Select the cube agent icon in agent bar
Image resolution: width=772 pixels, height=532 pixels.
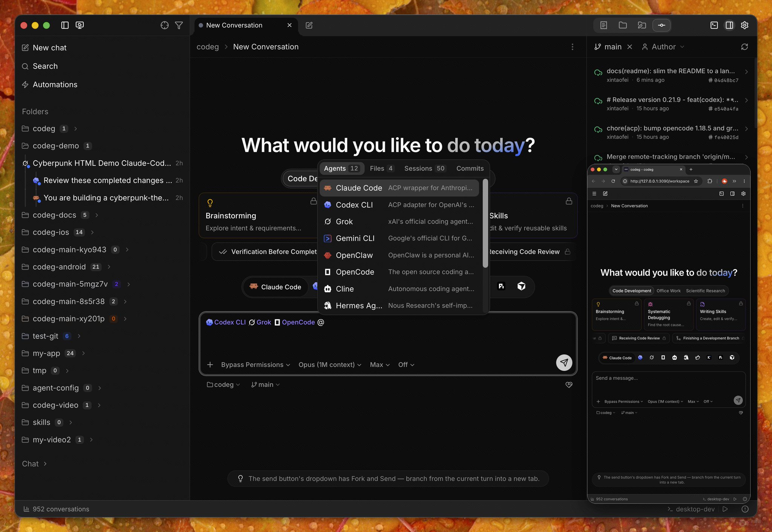pos(521,286)
